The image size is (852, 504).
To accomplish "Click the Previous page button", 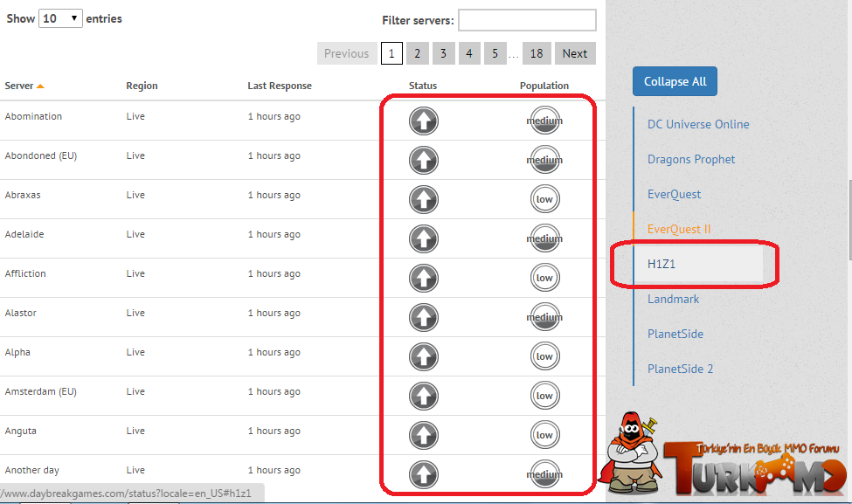I will point(347,53).
